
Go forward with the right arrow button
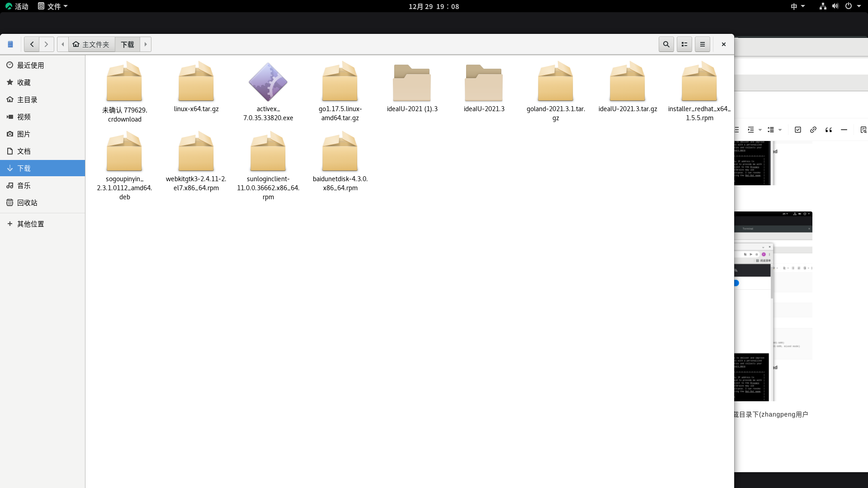46,44
